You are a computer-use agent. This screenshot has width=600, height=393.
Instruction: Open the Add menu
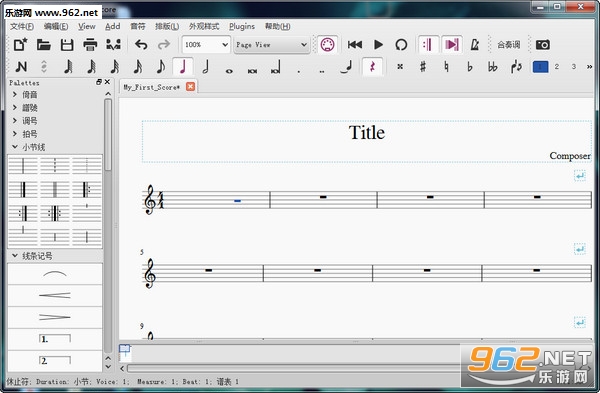[x=113, y=26]
